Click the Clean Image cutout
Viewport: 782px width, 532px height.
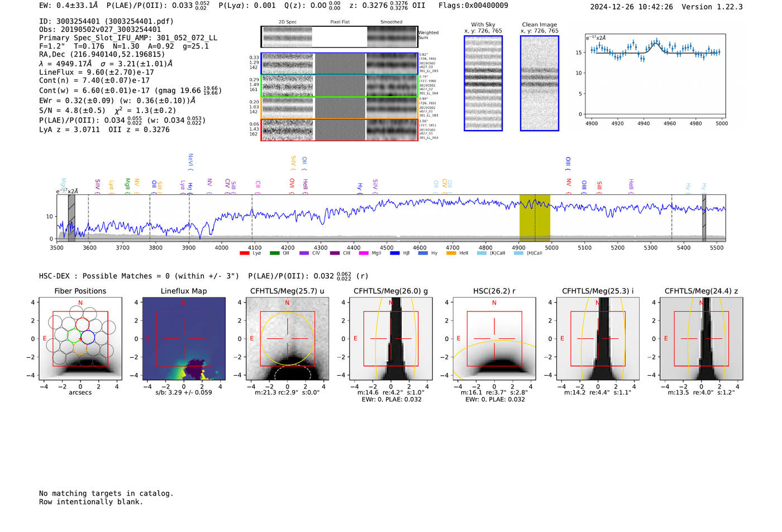coord(540,83)
